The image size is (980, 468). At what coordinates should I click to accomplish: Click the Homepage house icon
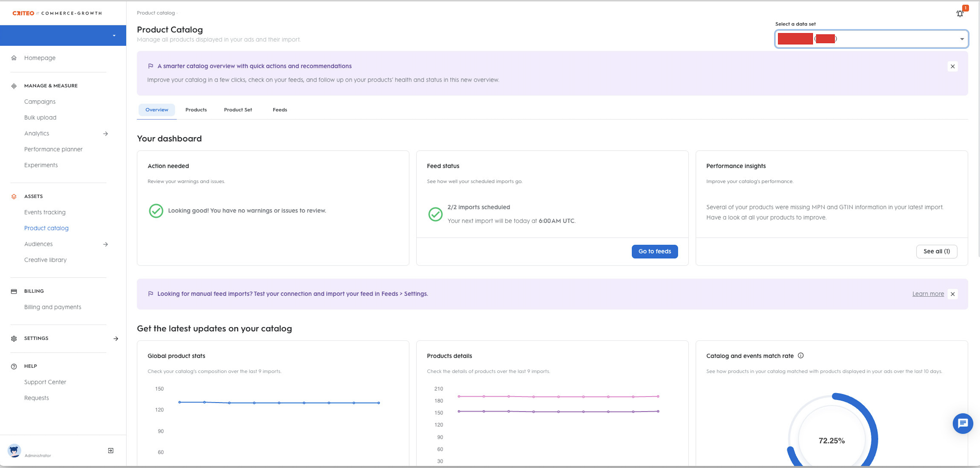pyautogui.click(x=14, y=58)
